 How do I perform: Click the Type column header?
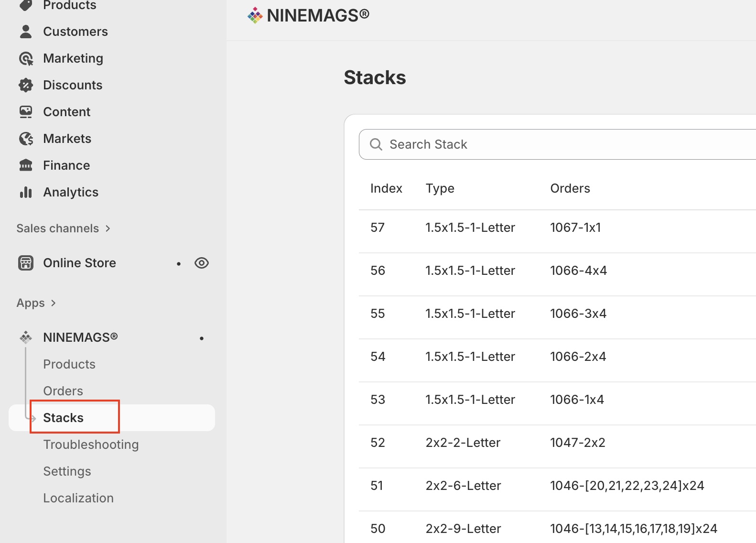(440, 188)
